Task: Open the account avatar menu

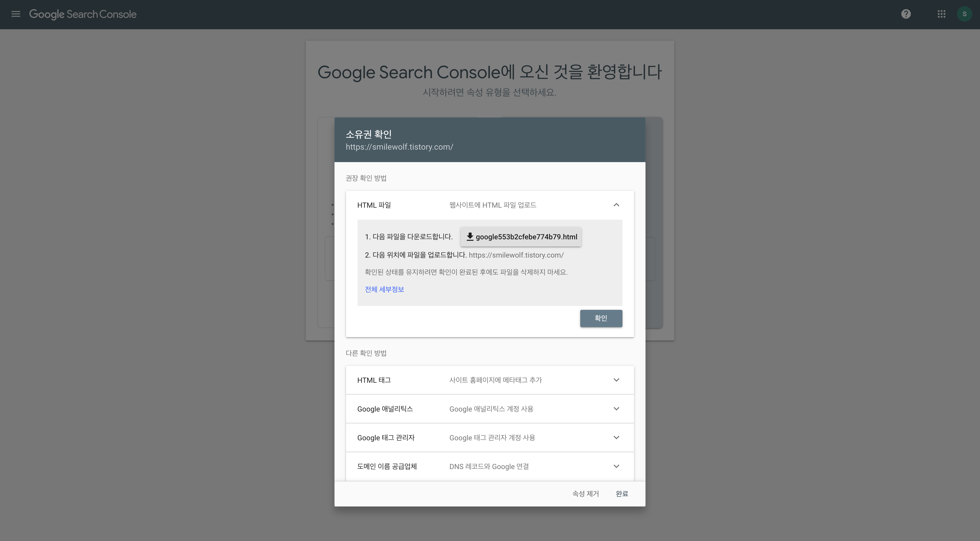Action: pos(964,14)
